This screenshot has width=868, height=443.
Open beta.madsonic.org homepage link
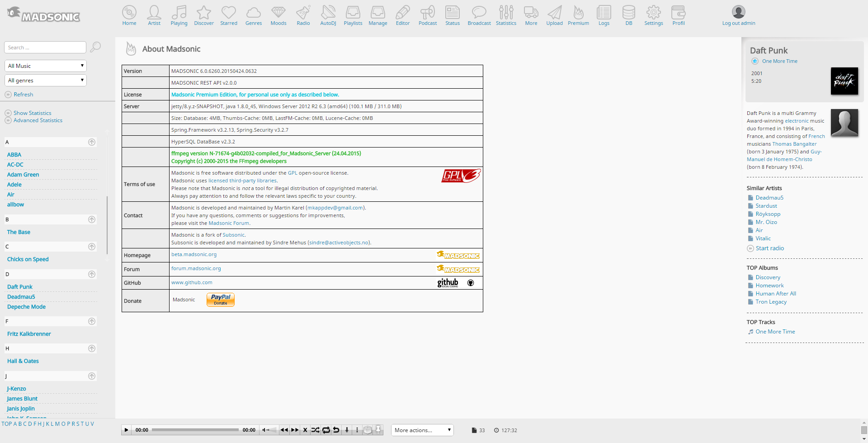(x=194, y=254)
